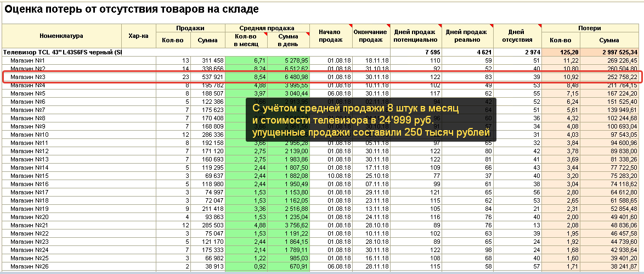Click sales sum 537 921 in Магазин №3

(x=212, y=77)
